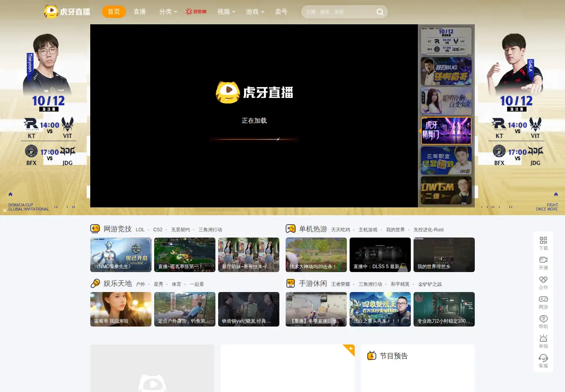The image size is (565, 392).
Task: Open the 蓝莓哥 我回来啦 stream thumbnail
Action: pyautogui.click(x=121, y=309)
